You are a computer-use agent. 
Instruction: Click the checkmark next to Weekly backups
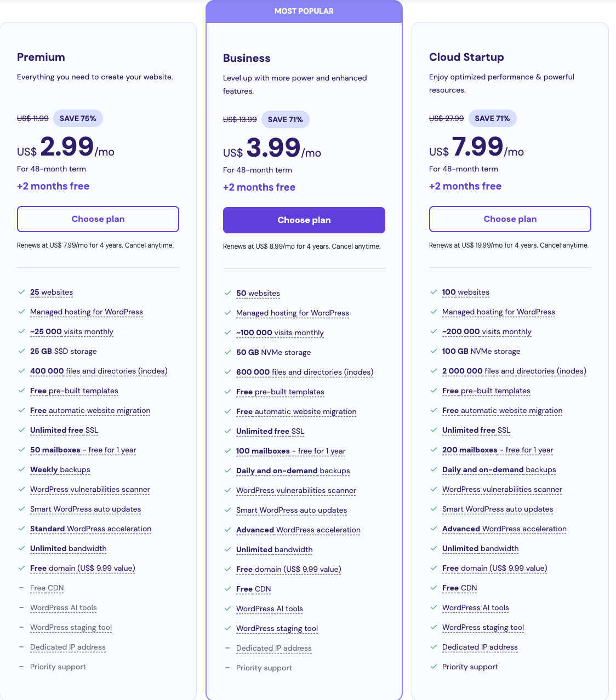pyautogui.click(x=21, y=469)
